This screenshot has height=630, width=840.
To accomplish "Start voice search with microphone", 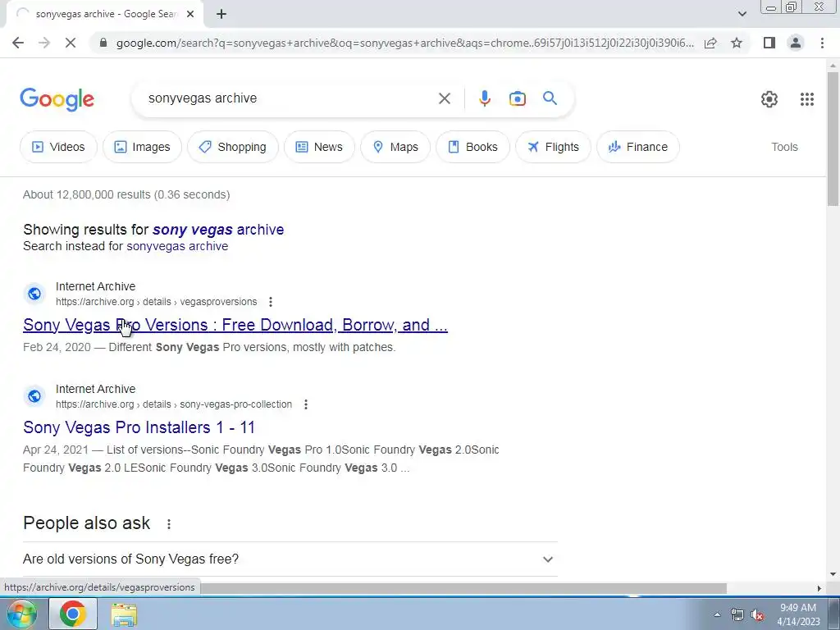I will (484, 98).
